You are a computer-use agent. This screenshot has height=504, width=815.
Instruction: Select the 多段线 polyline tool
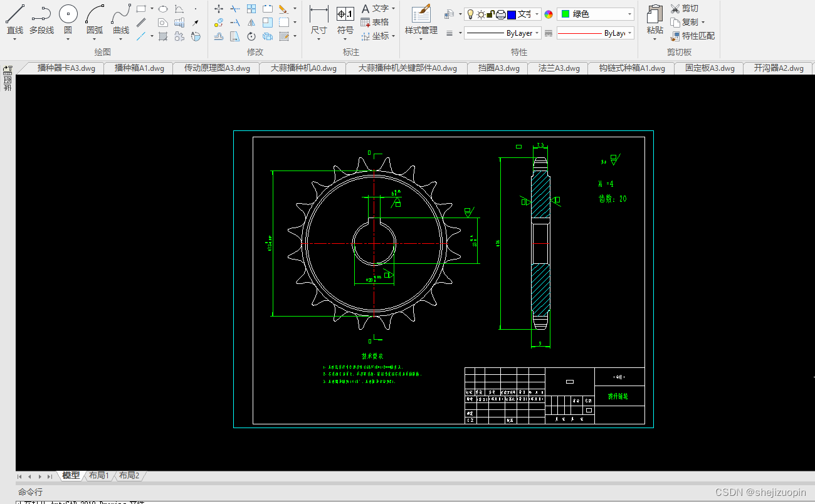pos(41,20)
